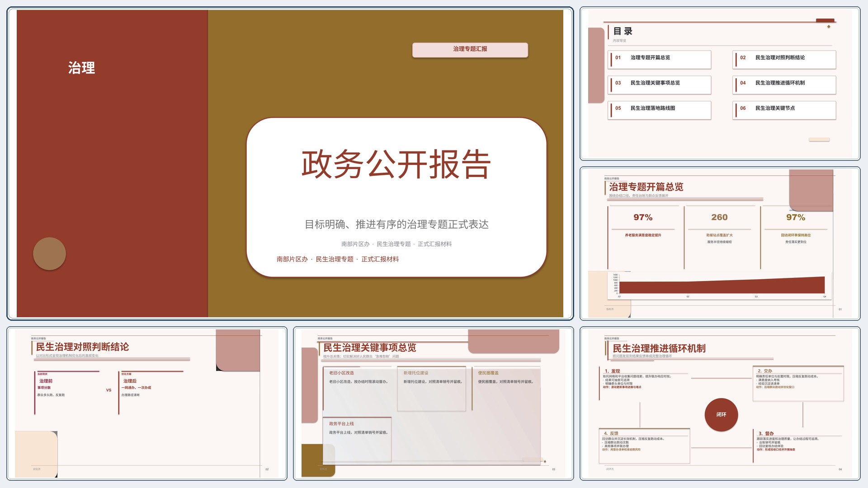This screenshot has height=488, width=868.
Task: Click the 3. 督办 step heading
Action: point(766,434)
